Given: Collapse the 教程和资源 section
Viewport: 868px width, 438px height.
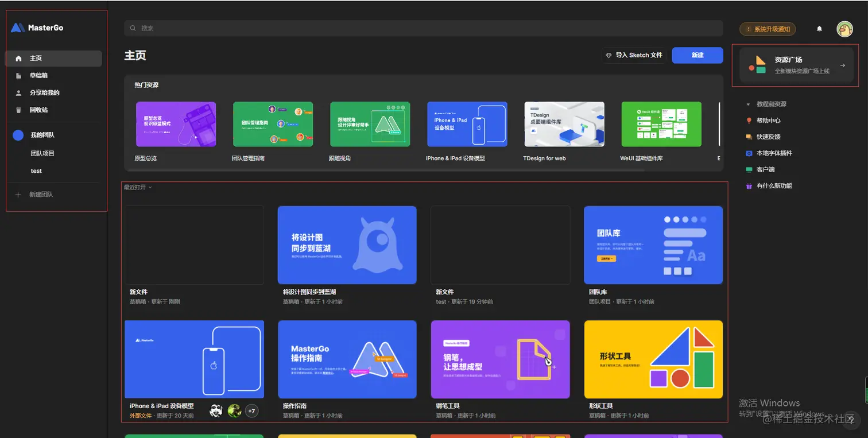Looking at the screenshot, I should coord(748,104).
